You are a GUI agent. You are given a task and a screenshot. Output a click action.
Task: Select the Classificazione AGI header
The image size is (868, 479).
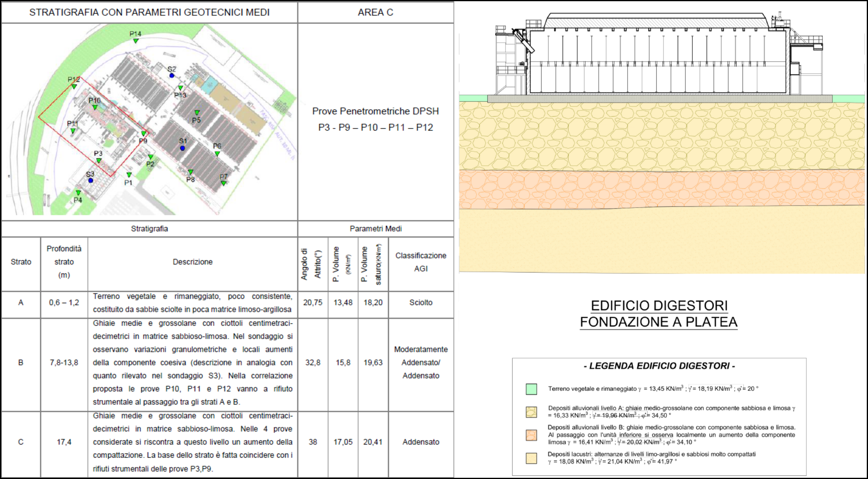tap(421, 262)
